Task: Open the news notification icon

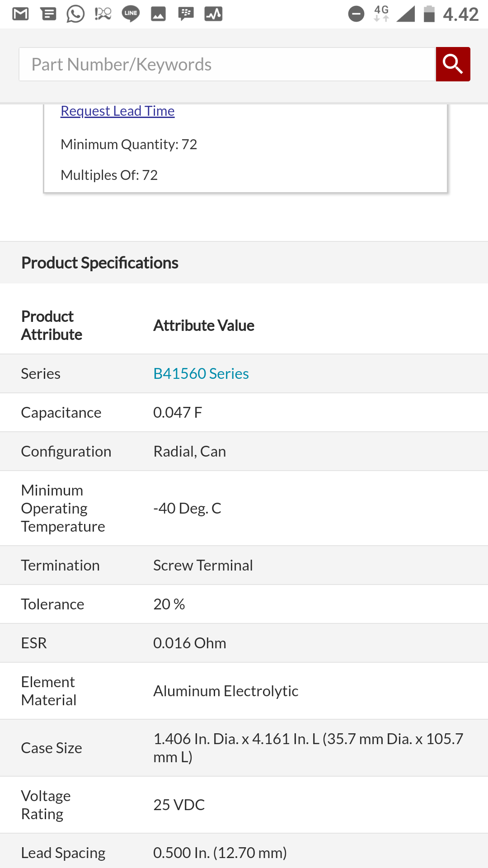Action: tap(48, 14)
